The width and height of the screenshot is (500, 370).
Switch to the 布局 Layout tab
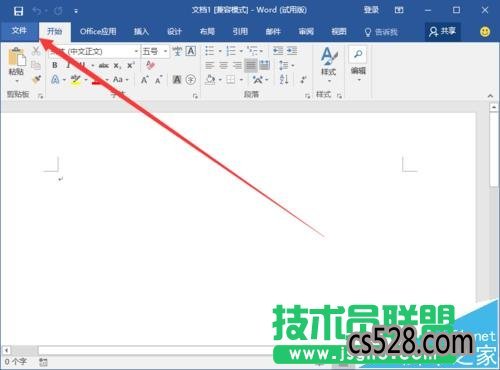point(207,32)
